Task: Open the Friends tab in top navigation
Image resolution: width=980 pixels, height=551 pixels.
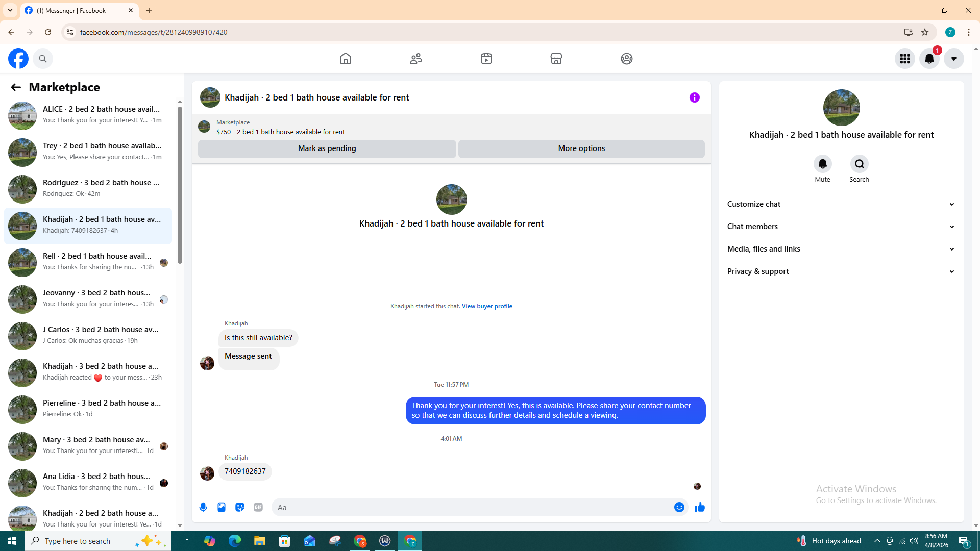Action: tap(416, 59)
